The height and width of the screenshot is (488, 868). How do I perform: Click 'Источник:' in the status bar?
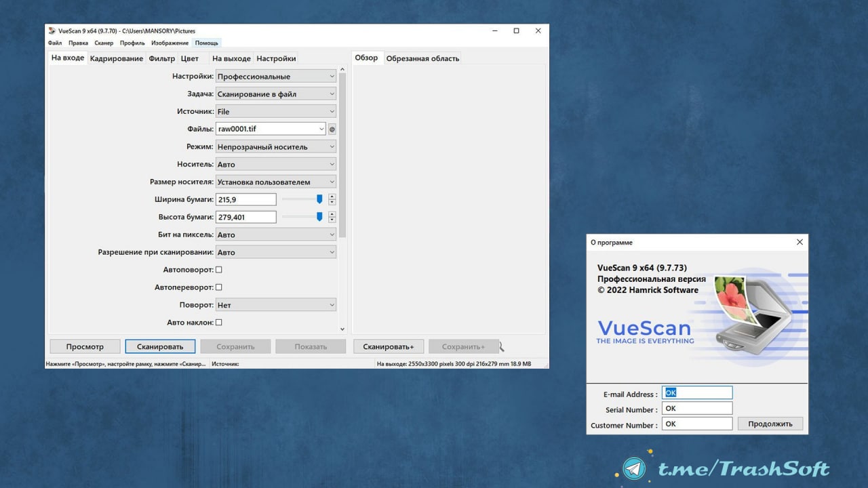pos(225,364)
